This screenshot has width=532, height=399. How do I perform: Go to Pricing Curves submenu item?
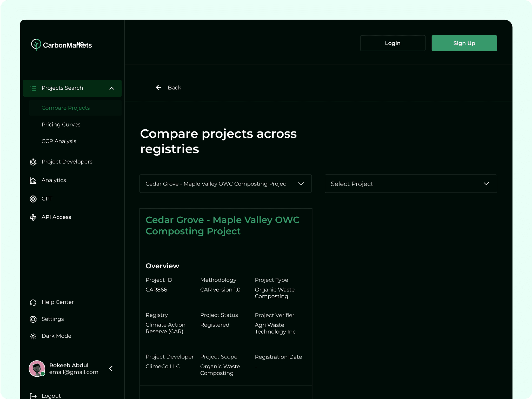point(61,124)
